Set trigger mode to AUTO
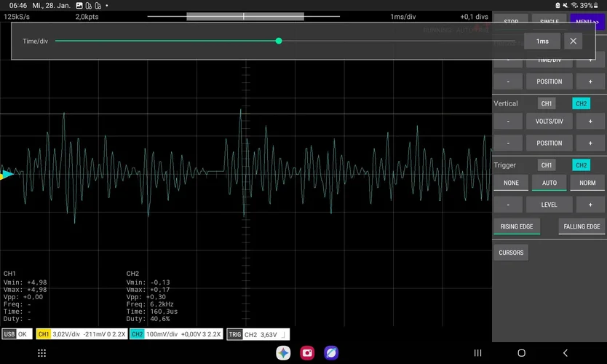The width and height of the screenshot is (607, 364). 549,183
